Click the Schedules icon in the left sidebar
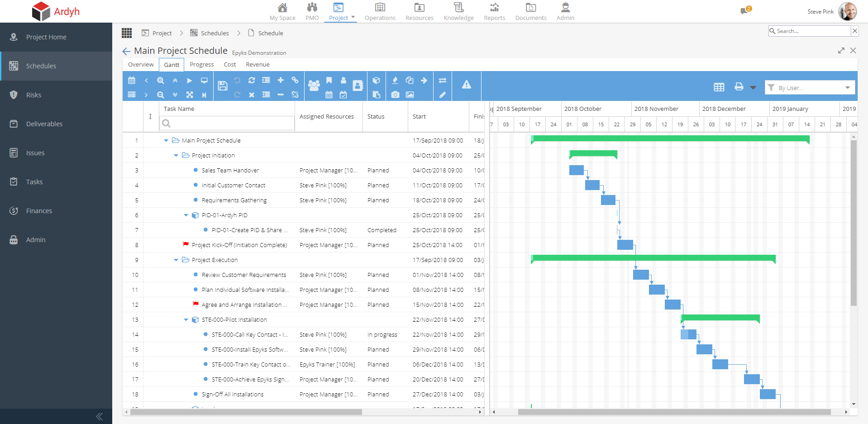This screenshot has height=424, width=868. coord(13,66)
